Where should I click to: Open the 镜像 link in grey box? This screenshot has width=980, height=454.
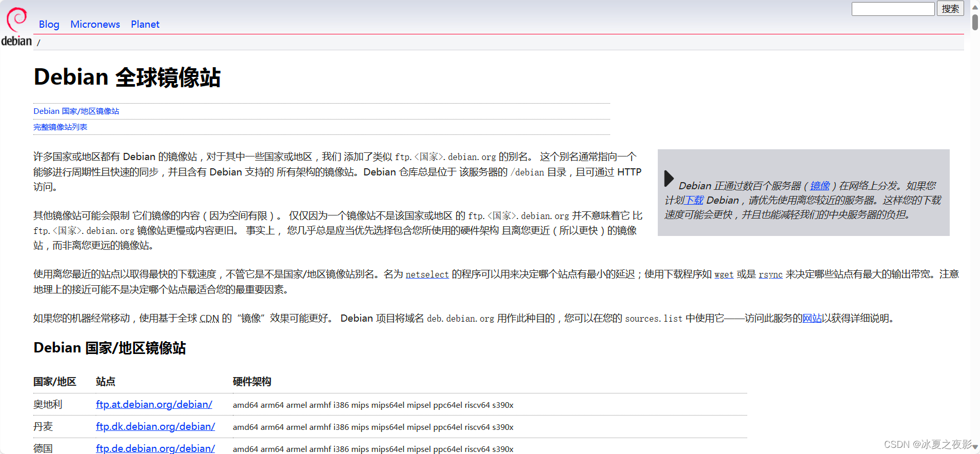pyautogui.click(x=820, y=186)
